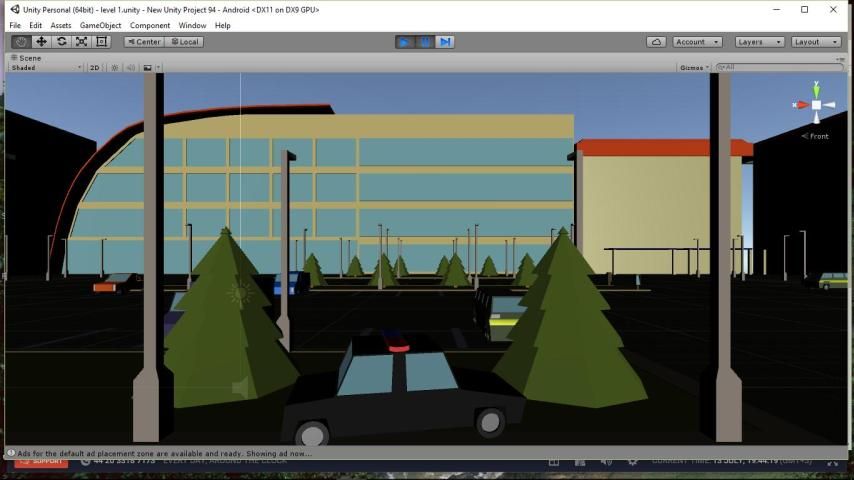Screen dimensions: 854x480
Task: Open the Cloud services panel
Action: click(656, 42)
